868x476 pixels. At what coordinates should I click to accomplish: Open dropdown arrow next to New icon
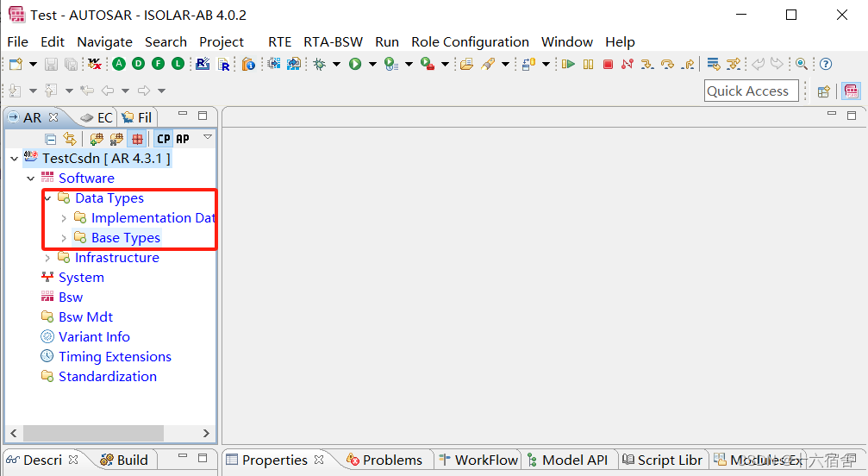coord(34,64)
